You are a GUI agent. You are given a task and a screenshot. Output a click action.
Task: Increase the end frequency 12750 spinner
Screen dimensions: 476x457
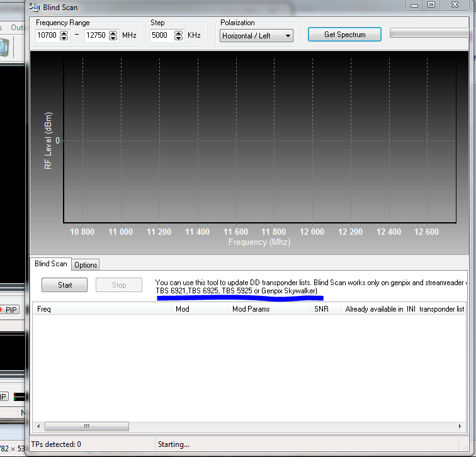(x=113, y=33)
